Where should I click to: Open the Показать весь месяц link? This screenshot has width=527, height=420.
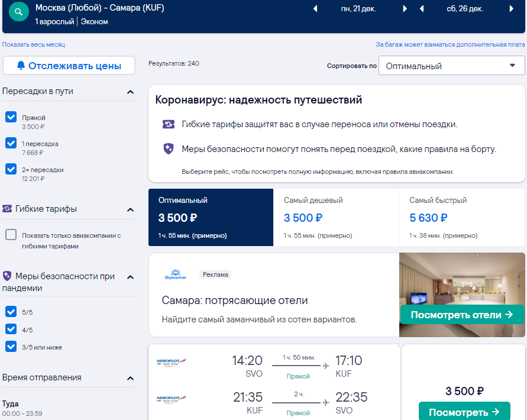pyautogui.click(x=34, y=44)
